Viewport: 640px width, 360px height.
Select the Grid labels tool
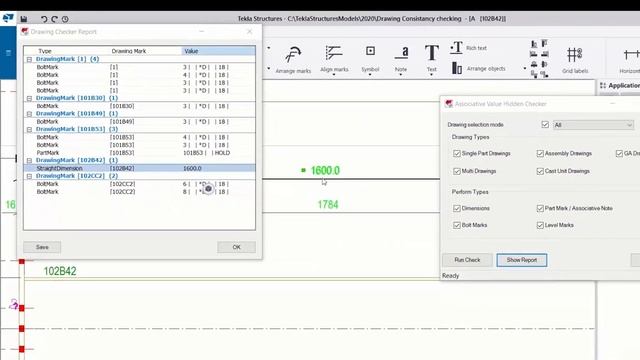(x=575, y=60)
